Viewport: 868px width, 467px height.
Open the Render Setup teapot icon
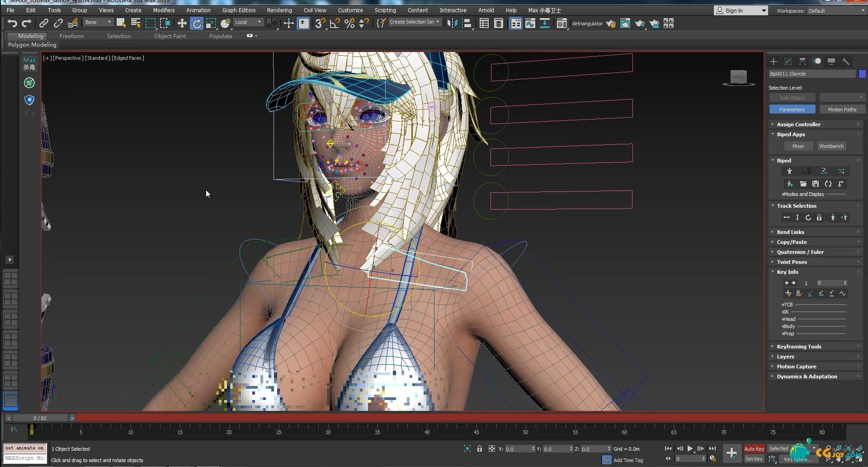611,23
